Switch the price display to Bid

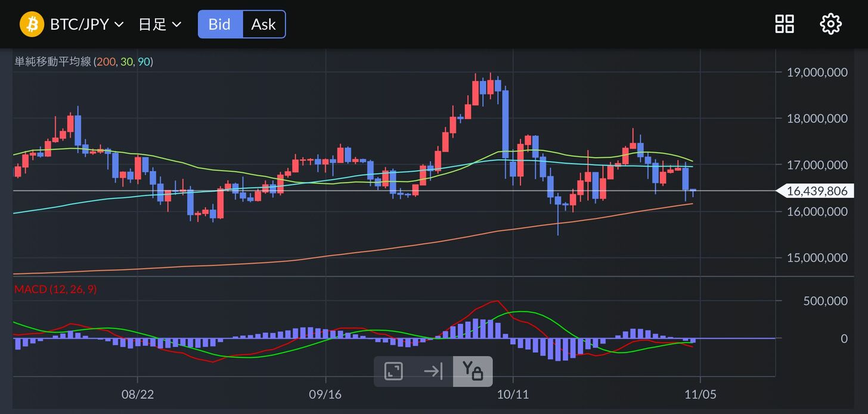click(220, 24)
